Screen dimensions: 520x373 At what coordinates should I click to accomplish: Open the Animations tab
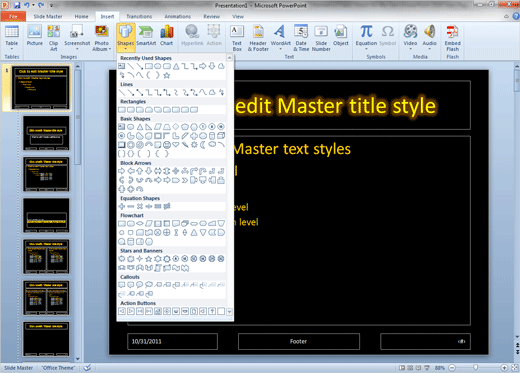178,16
